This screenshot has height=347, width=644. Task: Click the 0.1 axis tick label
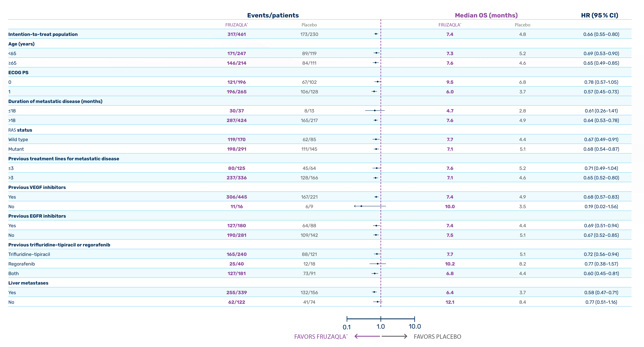click(346, 327)
